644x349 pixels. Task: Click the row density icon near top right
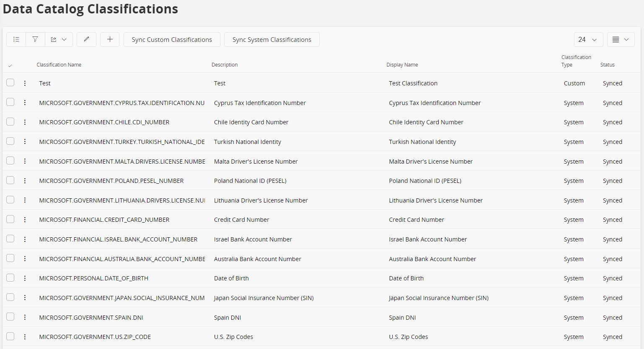coord(621,39)
